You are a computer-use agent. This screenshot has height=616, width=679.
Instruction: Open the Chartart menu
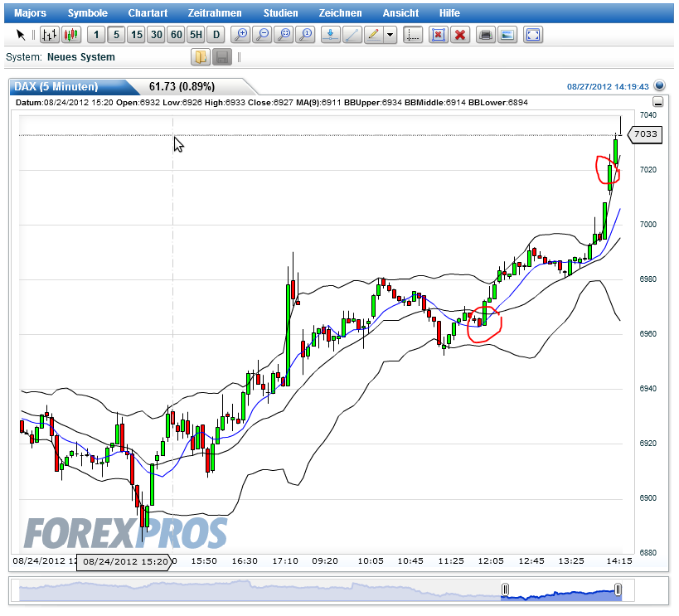[x=148, y=12]
